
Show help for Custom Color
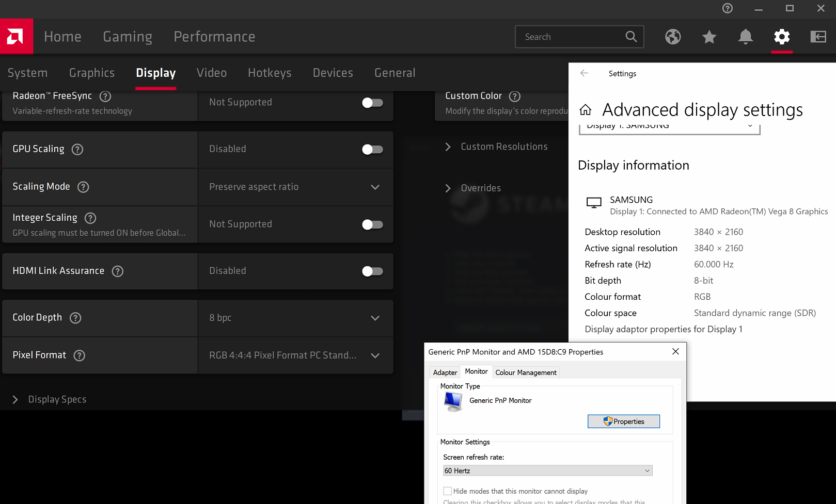515,96
